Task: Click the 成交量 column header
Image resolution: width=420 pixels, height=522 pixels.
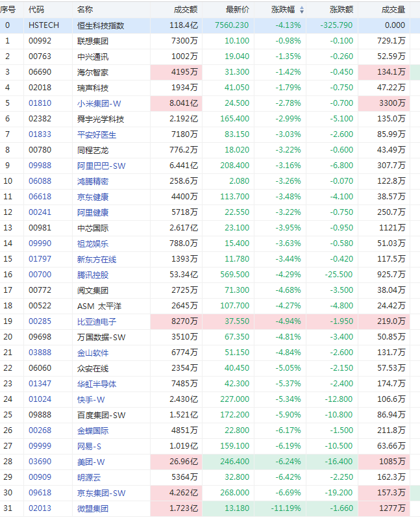Action: 393,10
